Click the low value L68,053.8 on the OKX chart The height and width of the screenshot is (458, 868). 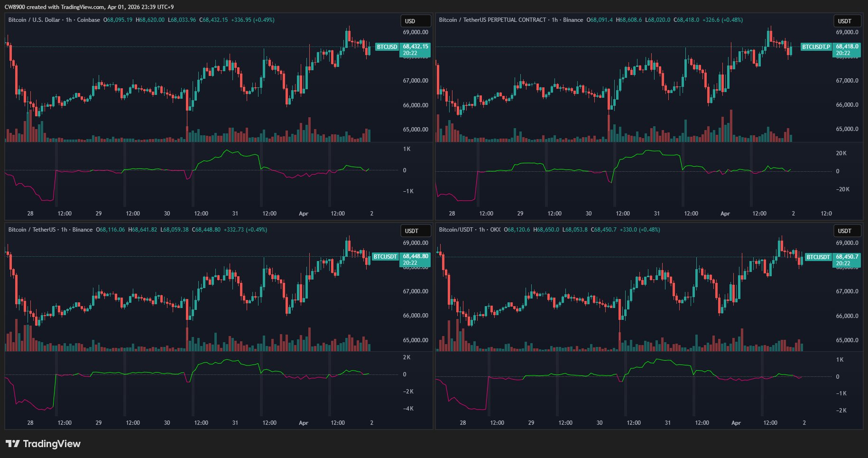point(575,230)
